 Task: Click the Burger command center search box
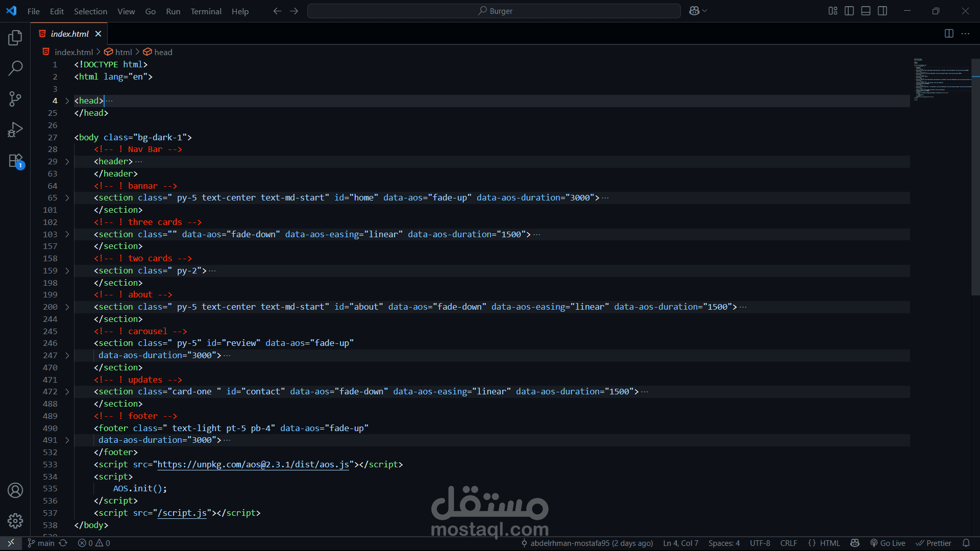[x=494, y=11]
